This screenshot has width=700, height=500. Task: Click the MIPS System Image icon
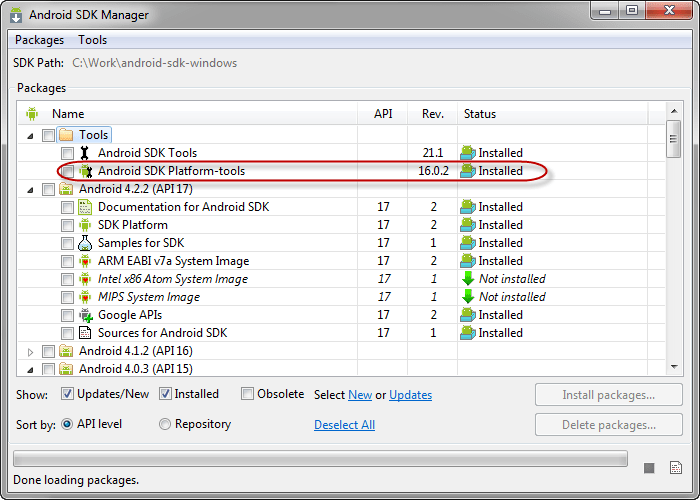pyautogui.click(x=85, y=297)
